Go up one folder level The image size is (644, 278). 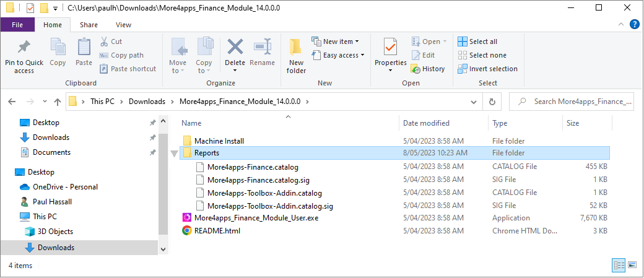(58, 102)
